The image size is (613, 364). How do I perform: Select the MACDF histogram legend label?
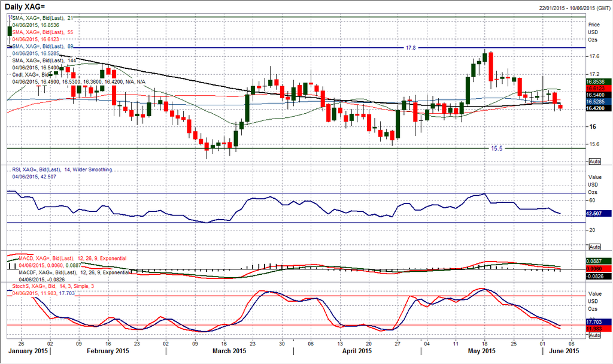74,272
